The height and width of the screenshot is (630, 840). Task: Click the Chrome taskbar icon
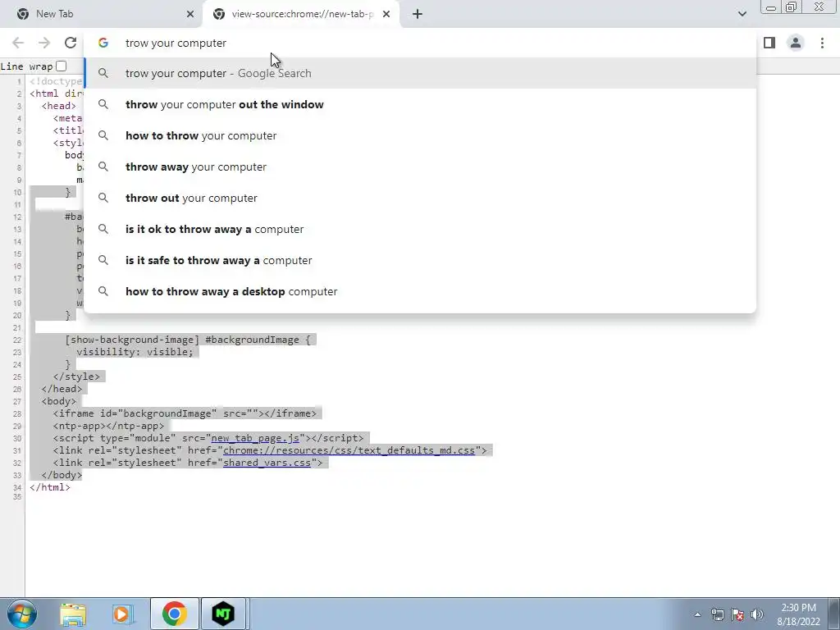coord(174,614)
